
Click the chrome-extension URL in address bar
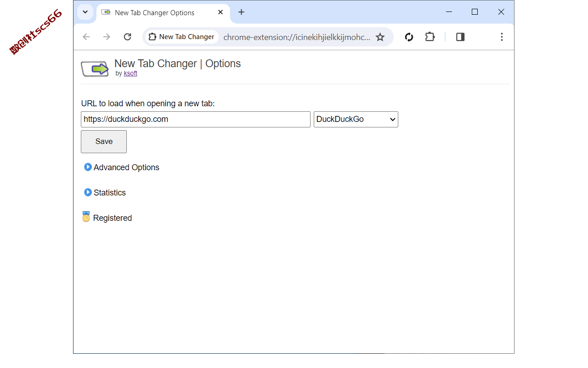pyautogui.click(x=297, y=37)
